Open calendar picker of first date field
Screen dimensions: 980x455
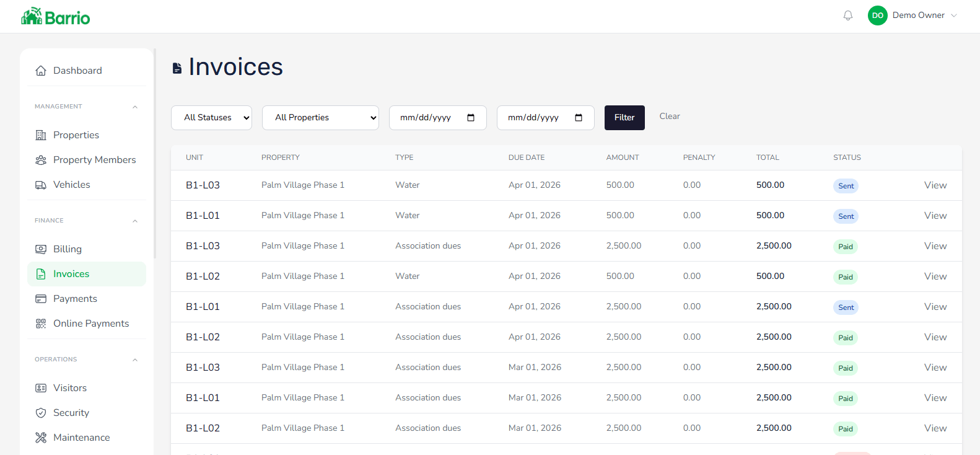[471, 118]
